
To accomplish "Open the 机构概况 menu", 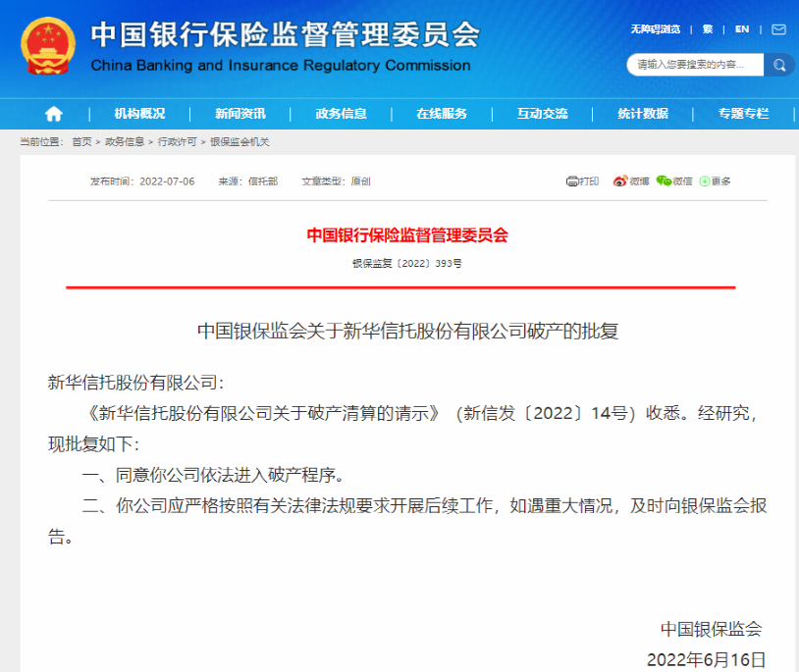I will 139,114.
